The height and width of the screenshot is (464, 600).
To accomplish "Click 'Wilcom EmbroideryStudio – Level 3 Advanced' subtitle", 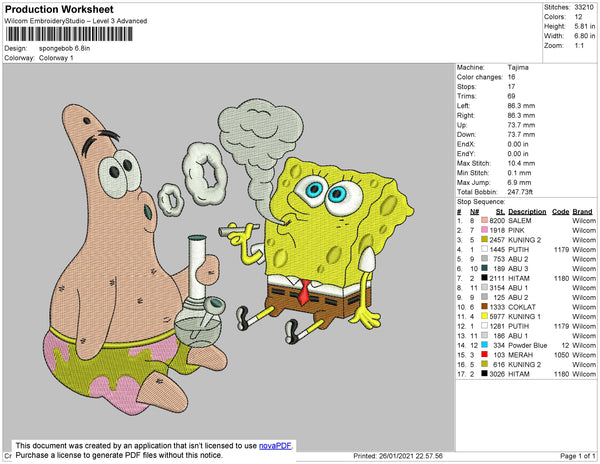I will (76, 21).
